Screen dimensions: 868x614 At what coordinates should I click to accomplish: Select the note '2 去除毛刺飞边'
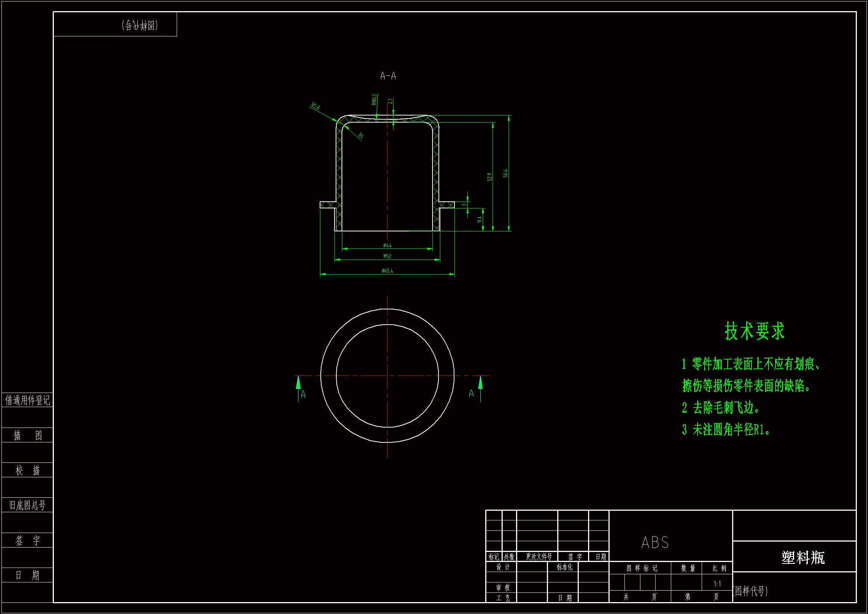pyautogui.click(x=721, y=408)
